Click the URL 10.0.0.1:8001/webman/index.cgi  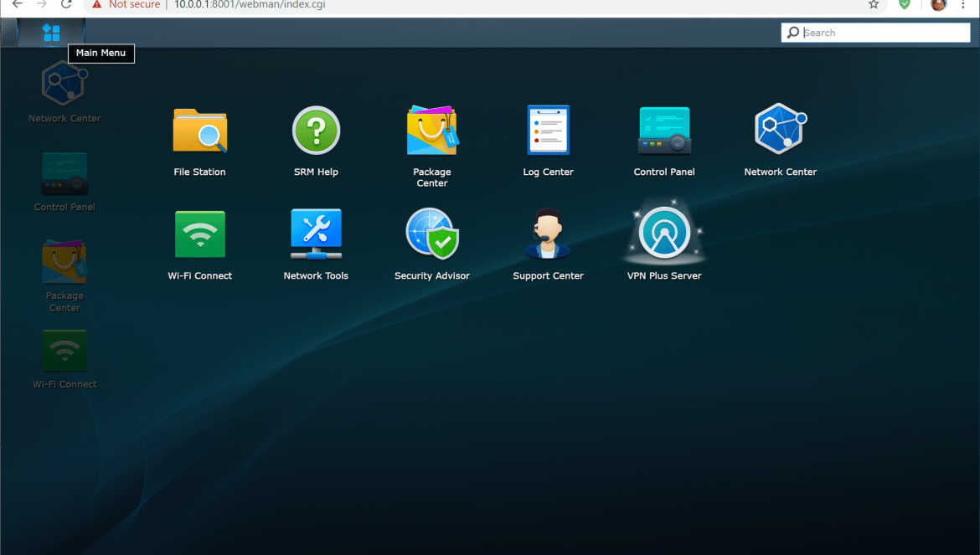click(250, 5)
